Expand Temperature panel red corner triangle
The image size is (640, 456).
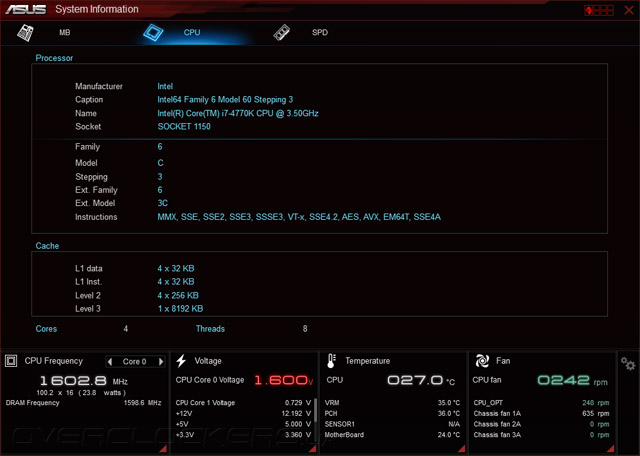pyautogui.click(x=462, y=449)
